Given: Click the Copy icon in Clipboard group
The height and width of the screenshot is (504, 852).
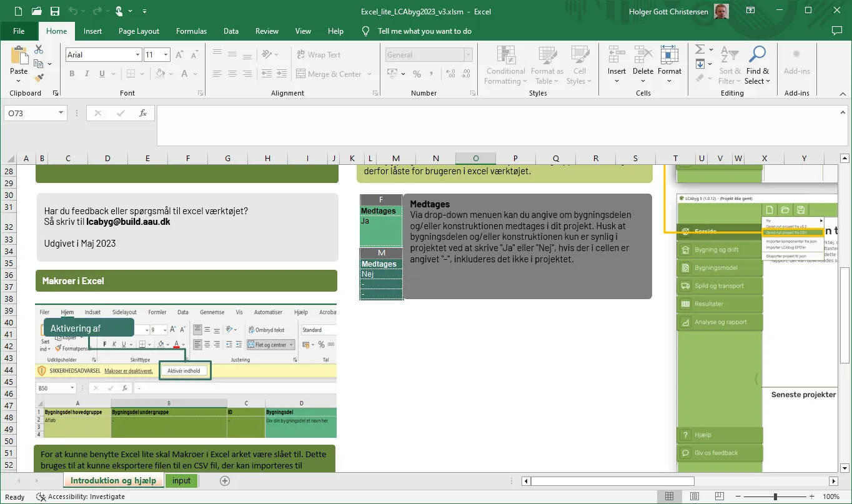Looking at the screenshot, I should [x=39, y=63].
